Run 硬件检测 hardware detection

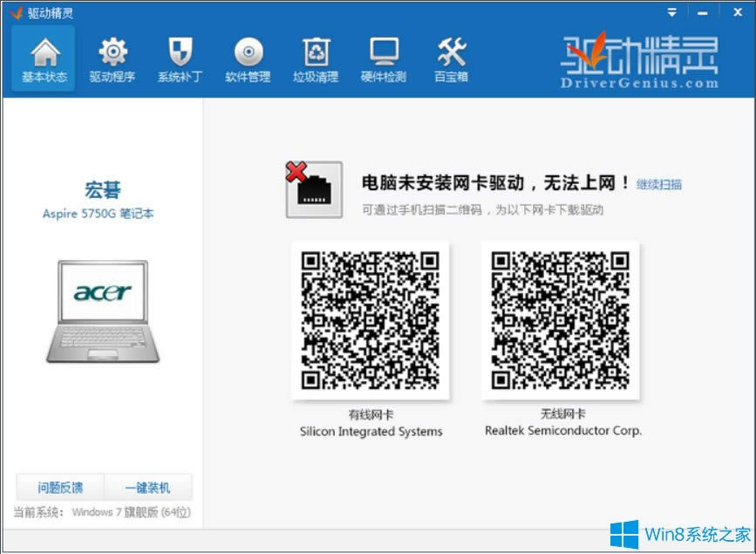point(383,59)
